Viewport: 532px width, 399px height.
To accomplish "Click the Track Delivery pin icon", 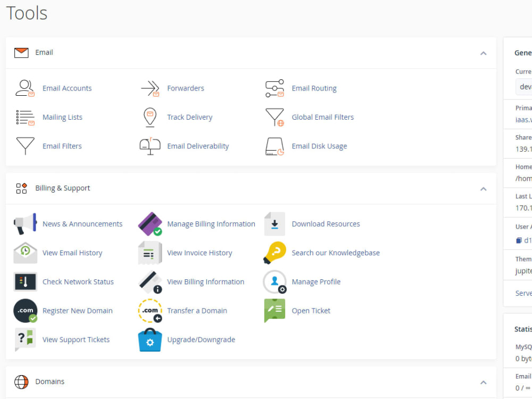I will 150,118.
